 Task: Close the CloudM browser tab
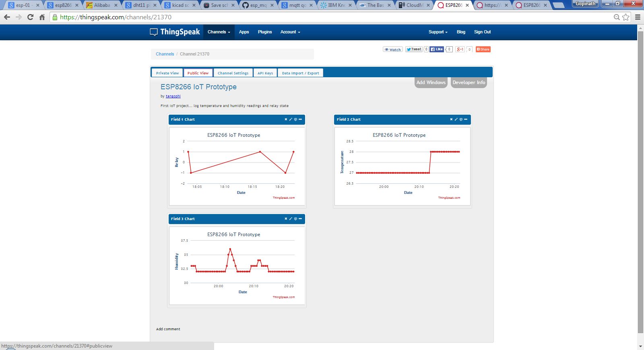[x=428, y=5]
